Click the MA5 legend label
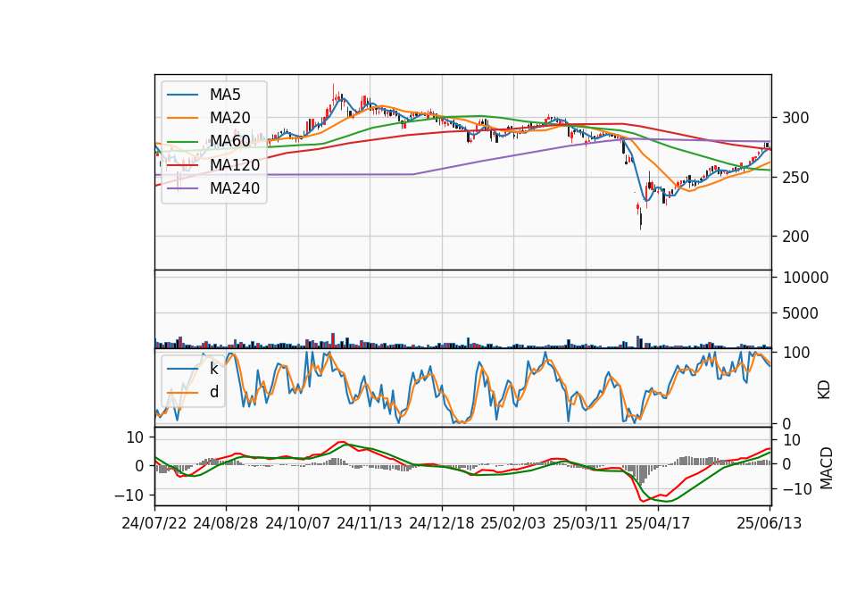 click(225, 95)
